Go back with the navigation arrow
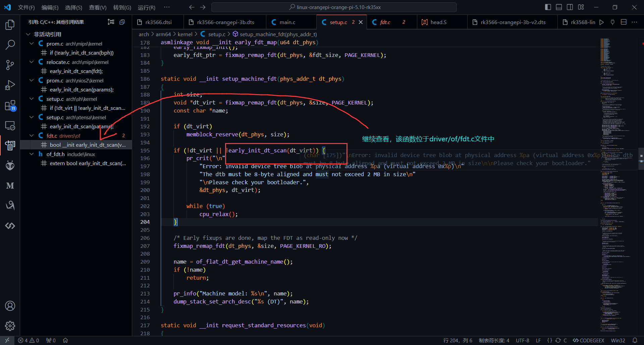 point(192,7)
